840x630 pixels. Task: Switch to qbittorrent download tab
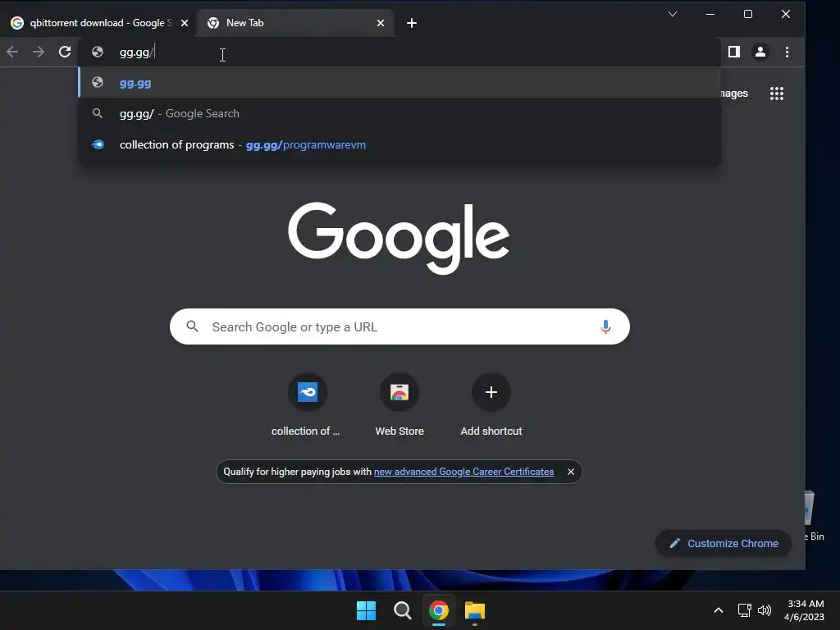(x=98, y=23)
